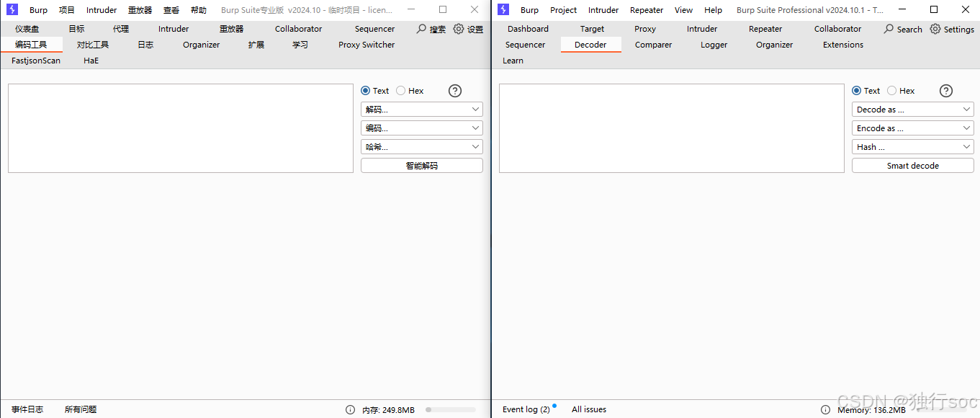Expand the Decode as ... dropdown
This screenshot has width=980, height=418.
(x=913, y=110)
